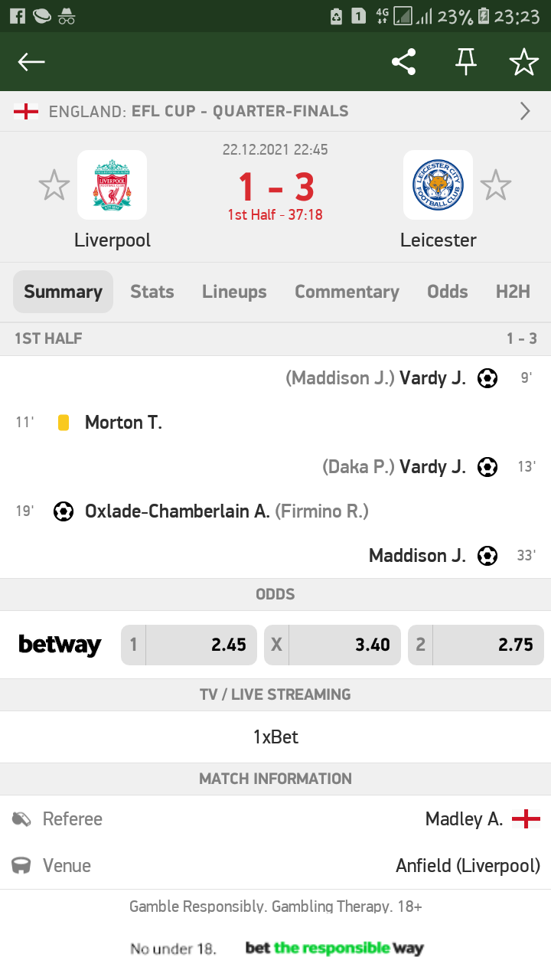Screen dimensions: 551x980
Task: Favorite Liverpool using star beside crest
Action: tap(54, 186)
